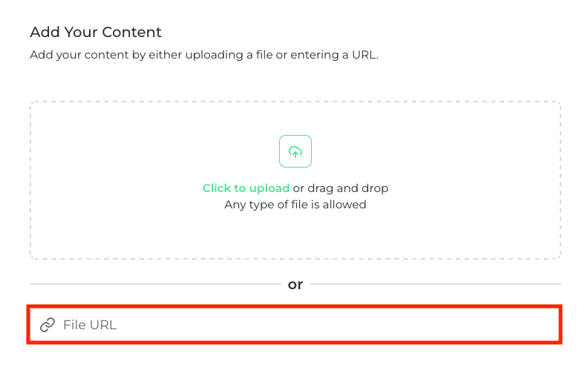The width and height of the screenshot is (588, 373).
Task: Click the "Add Your Content" heading
Action: pos(96,33)
